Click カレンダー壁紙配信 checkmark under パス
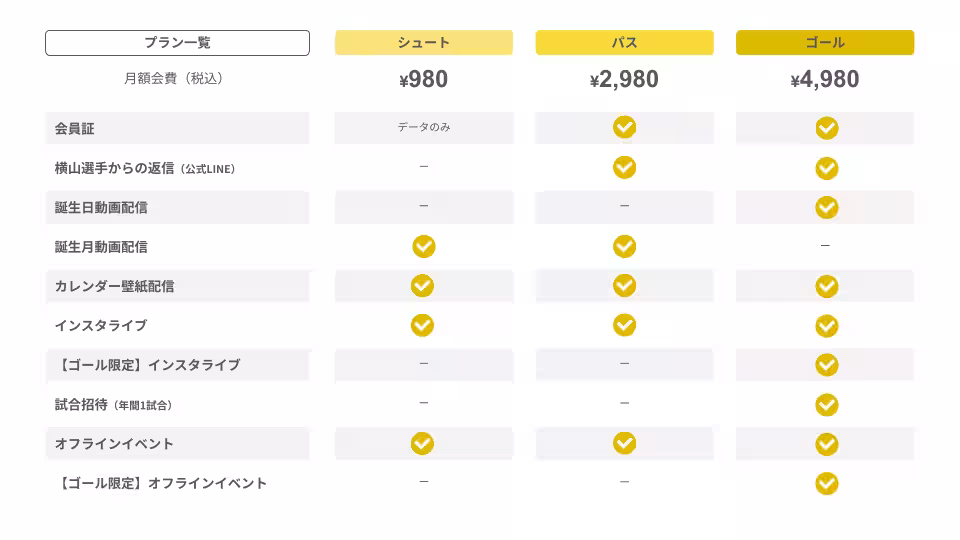Viewport: 960px width, 540px height. click(x=624, y=286)
